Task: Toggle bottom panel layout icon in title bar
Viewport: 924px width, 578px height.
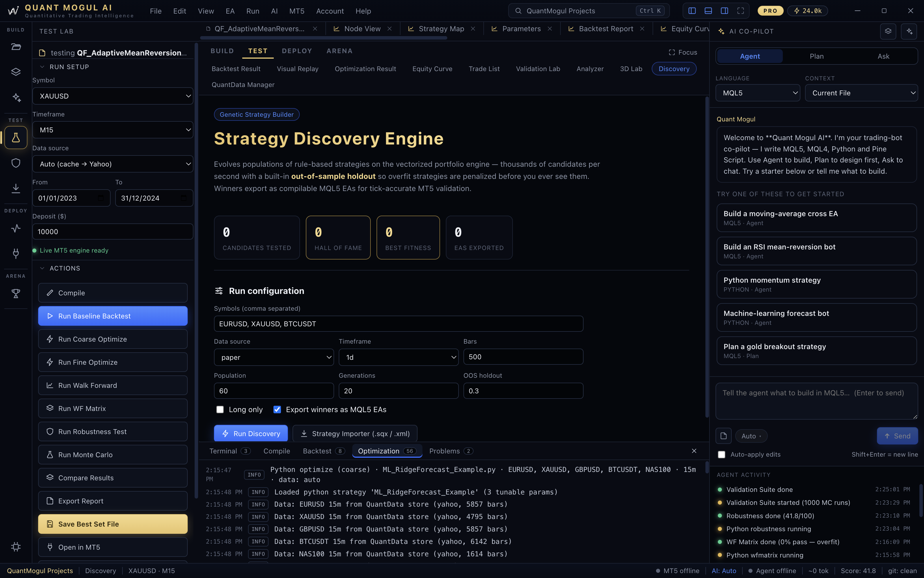Action: point(708,11)
